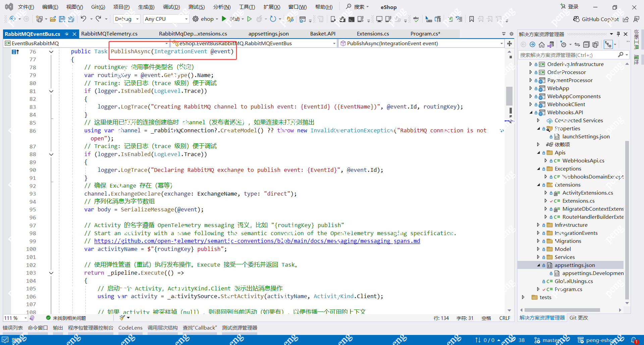
Task: Click the spell checker abc icon
Action: click(416, 19)
